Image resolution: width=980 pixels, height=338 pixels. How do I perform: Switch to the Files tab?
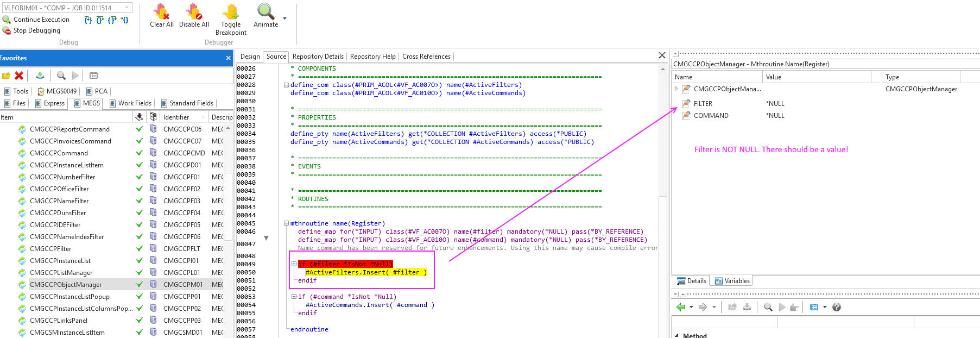(x=15, y=103)
